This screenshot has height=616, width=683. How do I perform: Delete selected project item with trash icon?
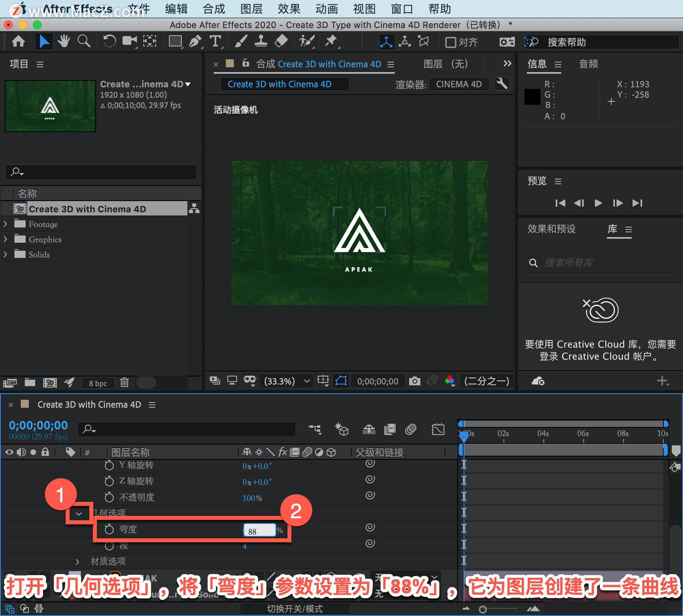(x=125, y=382)
